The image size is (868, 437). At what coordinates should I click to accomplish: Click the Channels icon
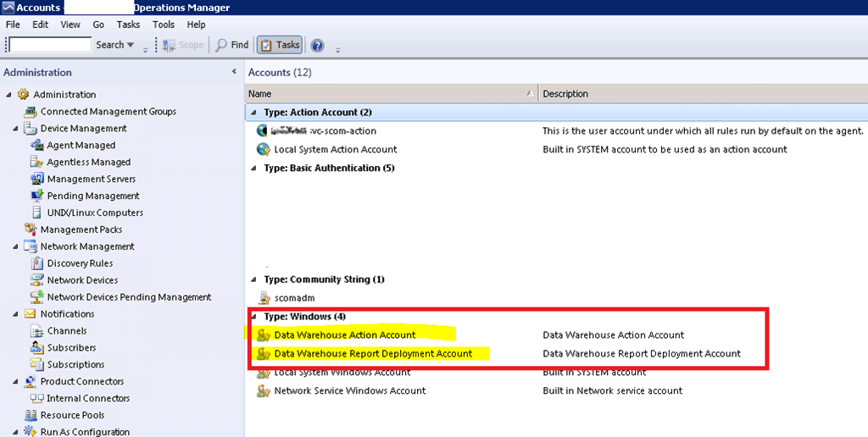pos(37,331)
